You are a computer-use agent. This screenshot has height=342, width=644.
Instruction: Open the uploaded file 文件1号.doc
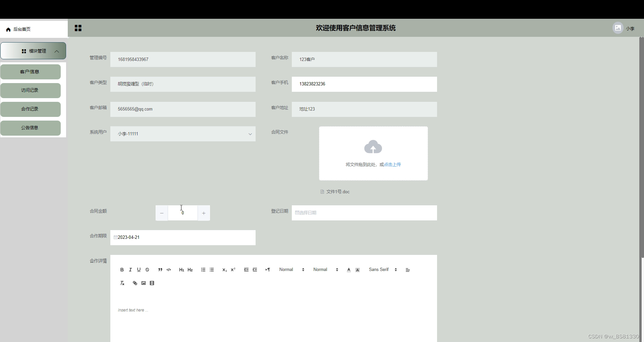(338, 192)
